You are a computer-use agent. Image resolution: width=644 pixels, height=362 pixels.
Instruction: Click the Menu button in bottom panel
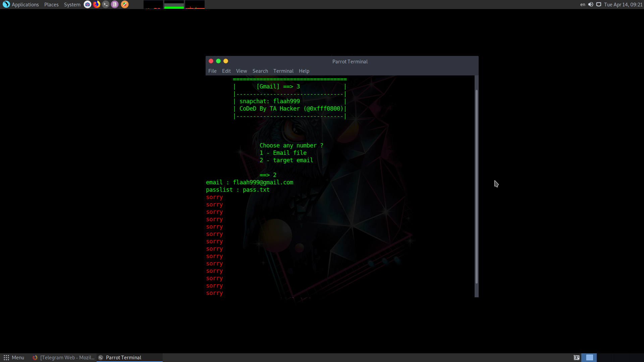click(14, 358)
